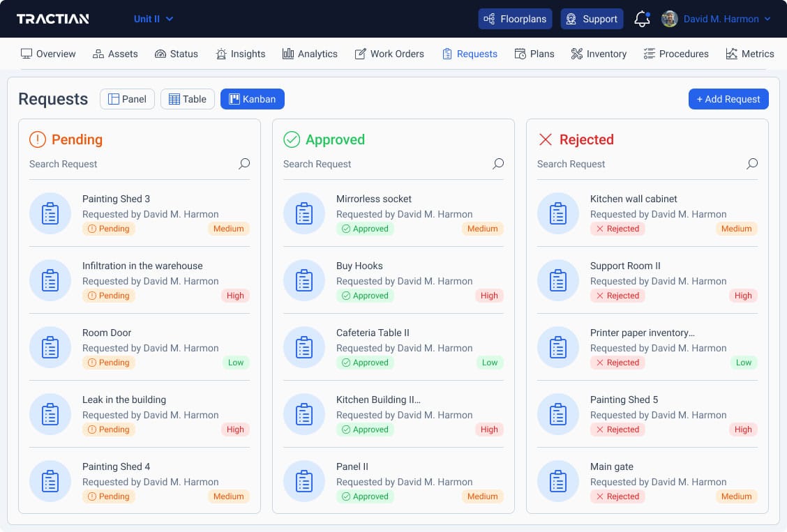Screen dimensions: 787x532
Task: Go to the Procedures tab
Action: [676, 54]
